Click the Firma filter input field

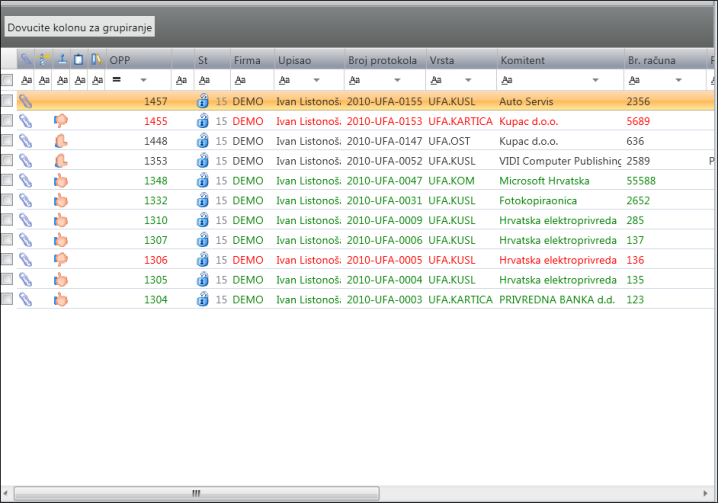(252, 80)
